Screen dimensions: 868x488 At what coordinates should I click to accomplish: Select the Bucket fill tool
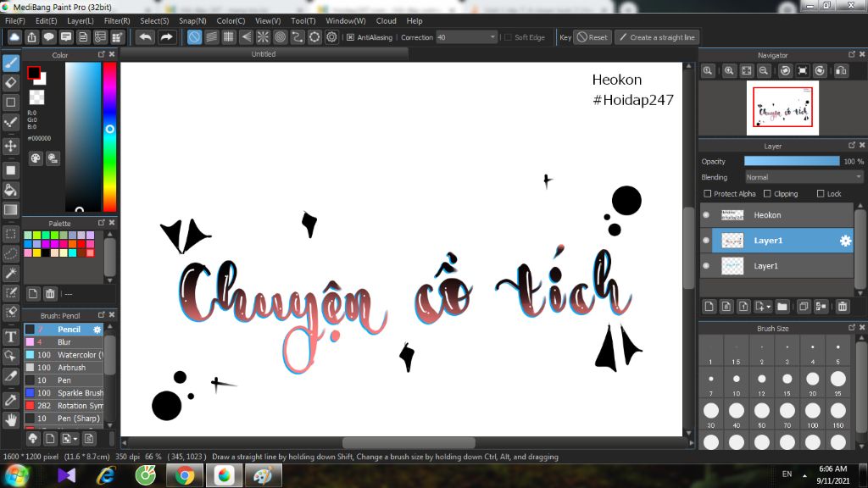click(x=11, y=191)
